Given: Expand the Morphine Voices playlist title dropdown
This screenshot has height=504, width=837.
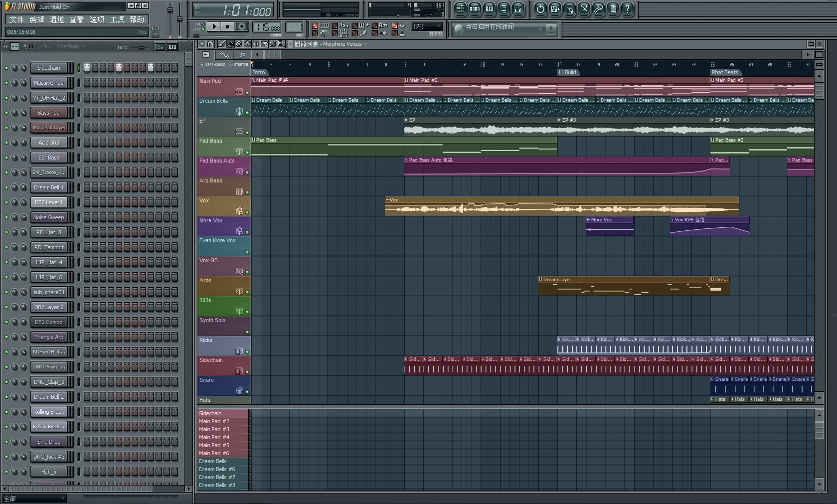Looking at the screenshot, I should (365, 44).
